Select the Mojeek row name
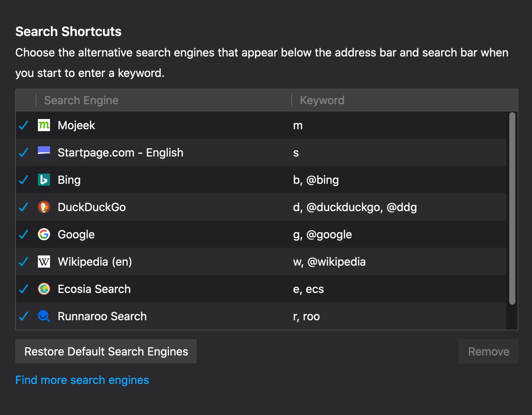This screenshot has width=532, height=415. click(x=76, y=125)
